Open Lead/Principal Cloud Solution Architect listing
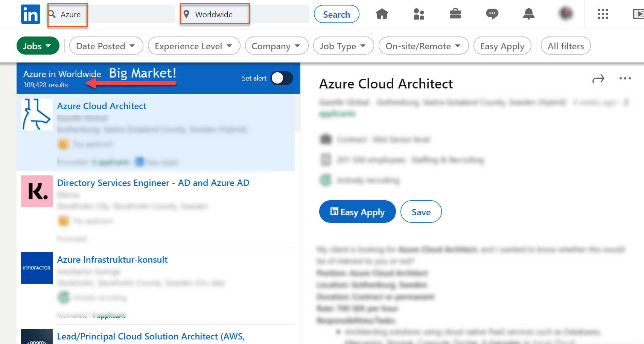This screenshot has width=644, height=344. [x=151, y=336]
